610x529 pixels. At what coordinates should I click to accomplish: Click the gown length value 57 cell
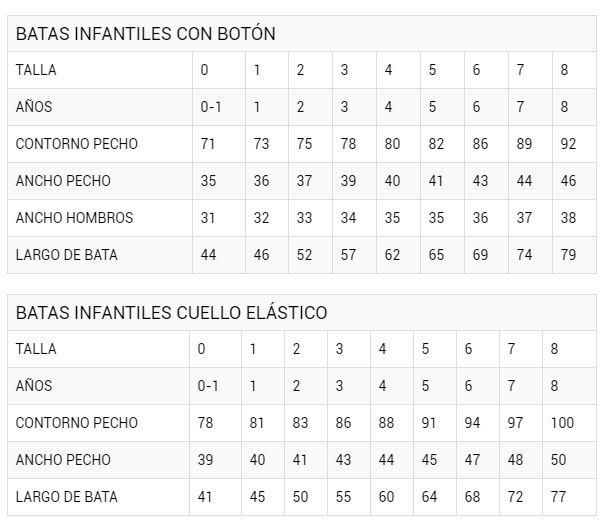tap(348, 255)
